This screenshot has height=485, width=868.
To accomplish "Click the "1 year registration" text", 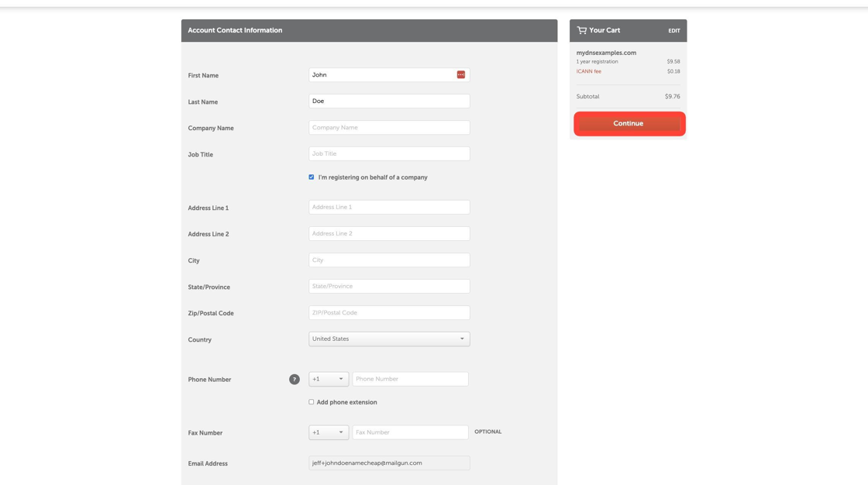I will [597, 61].
